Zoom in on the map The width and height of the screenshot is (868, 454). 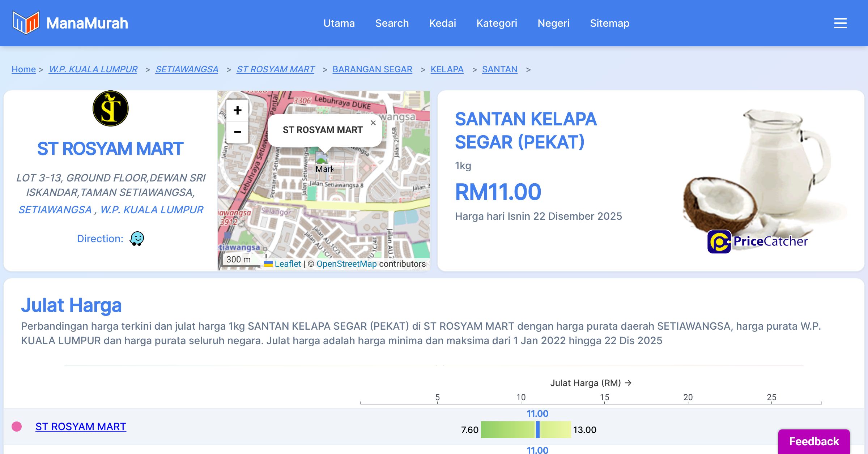237,110
